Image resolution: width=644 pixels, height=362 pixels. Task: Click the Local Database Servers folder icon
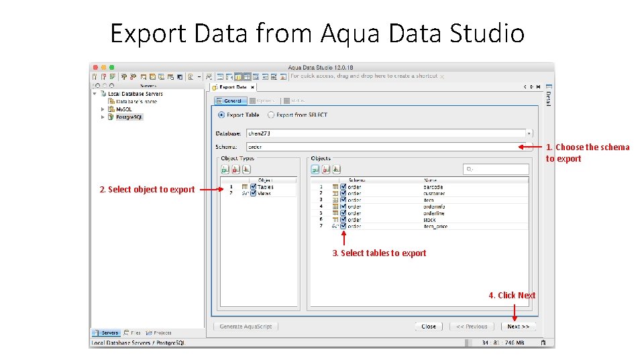[x=103, y=94]
